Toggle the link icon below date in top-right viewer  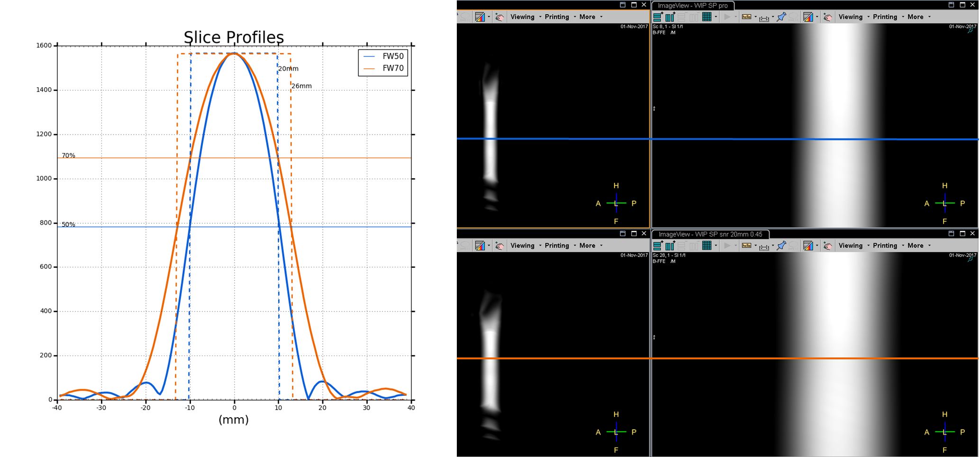971,30
